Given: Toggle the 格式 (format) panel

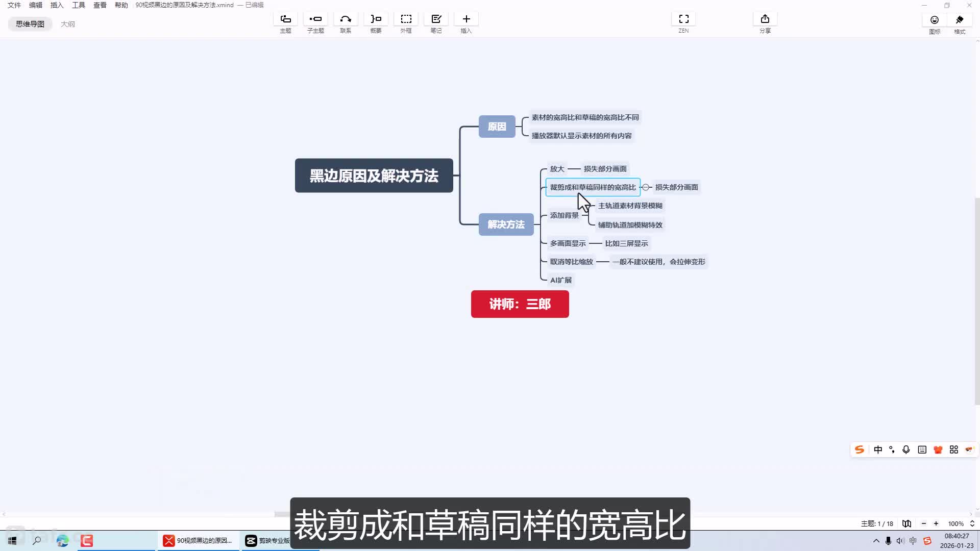Looking at the screenshot, I should tap(960, 20).
